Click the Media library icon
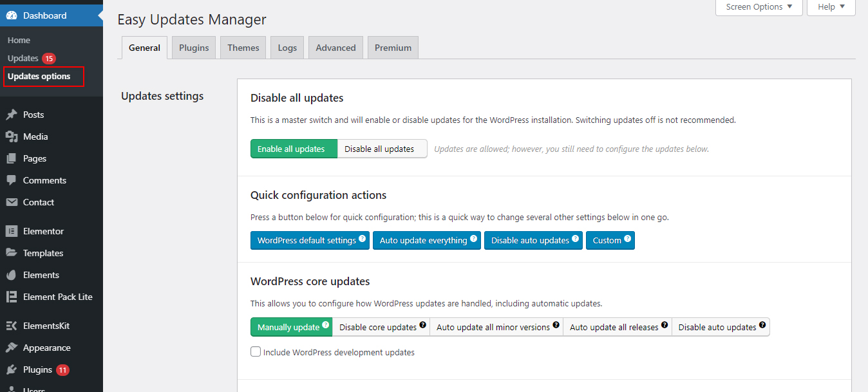This screenshot has width=868, height=392. (12, 136)
